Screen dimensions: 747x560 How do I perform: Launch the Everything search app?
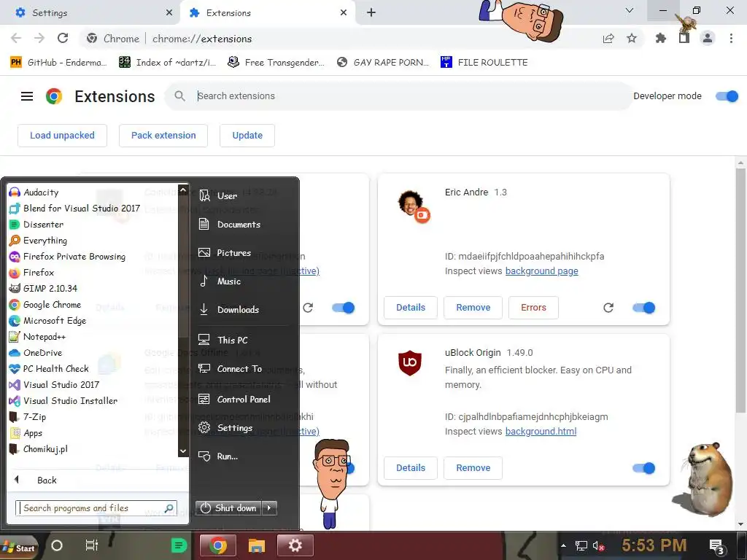click(38, 241)
